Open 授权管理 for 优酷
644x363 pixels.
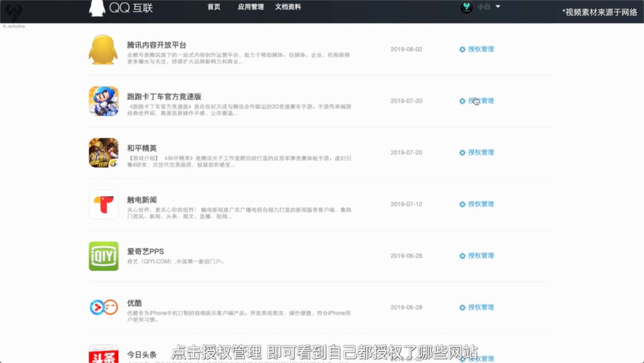(481, 307)
